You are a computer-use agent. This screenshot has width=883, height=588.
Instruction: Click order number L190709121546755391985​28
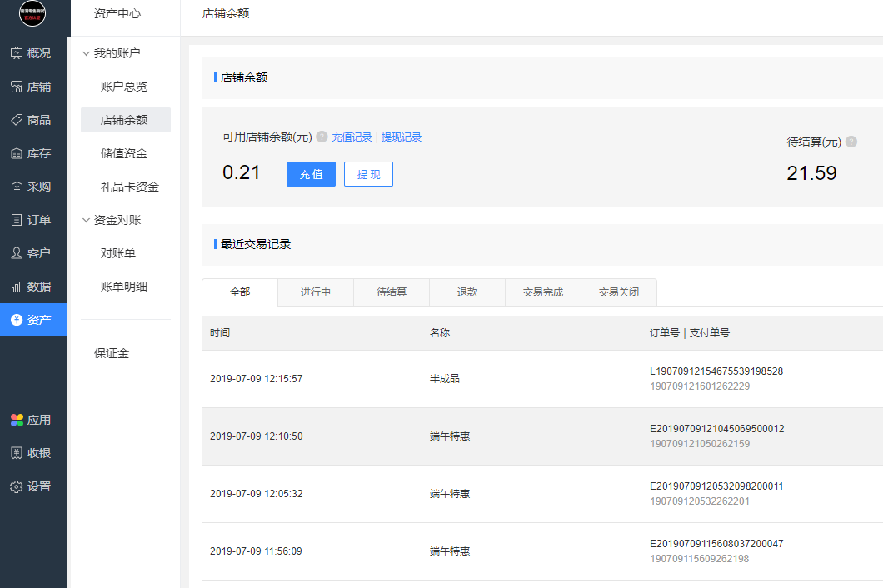point(716,371)
